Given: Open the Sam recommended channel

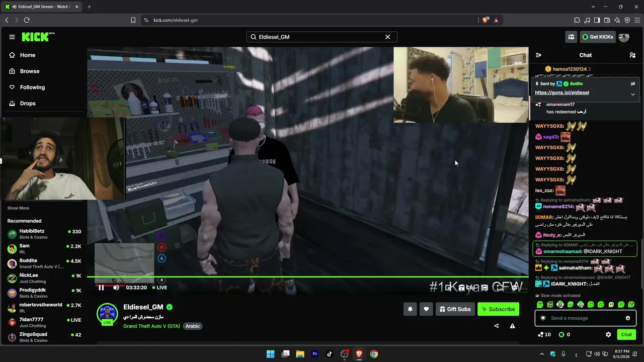Looking at the screenshot, I should point(44,249).
